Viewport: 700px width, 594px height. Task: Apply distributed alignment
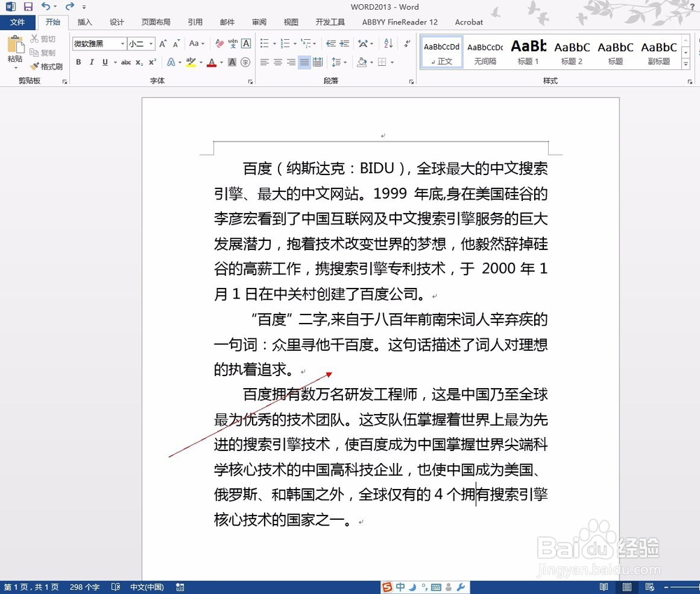click(x=318, y=62)
